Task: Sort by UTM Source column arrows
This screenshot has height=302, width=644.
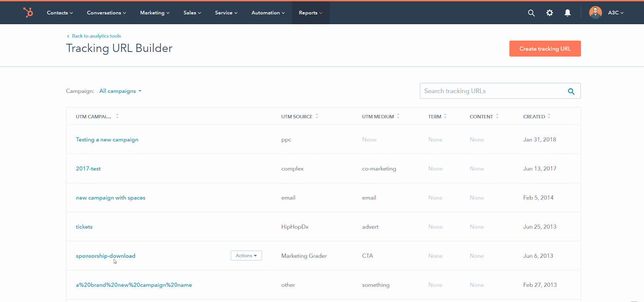Action: point(317,116)
